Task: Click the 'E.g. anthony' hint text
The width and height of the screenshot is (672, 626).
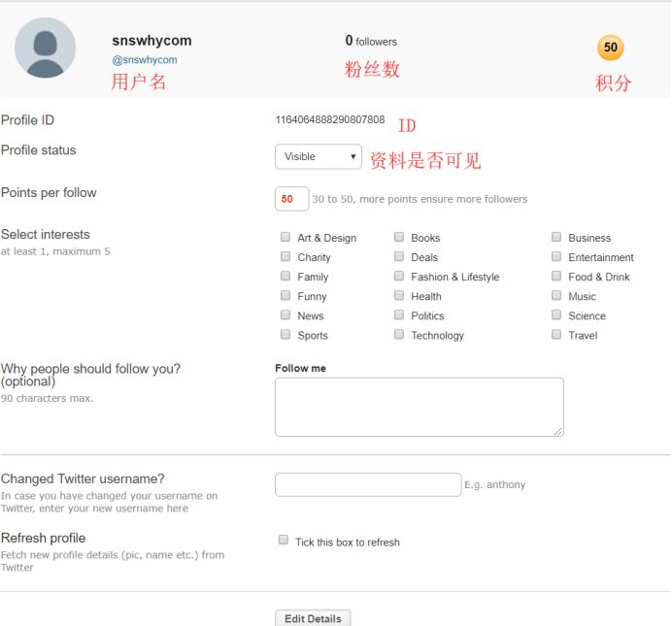Action: pyautogui.click(x=495, y=484)
